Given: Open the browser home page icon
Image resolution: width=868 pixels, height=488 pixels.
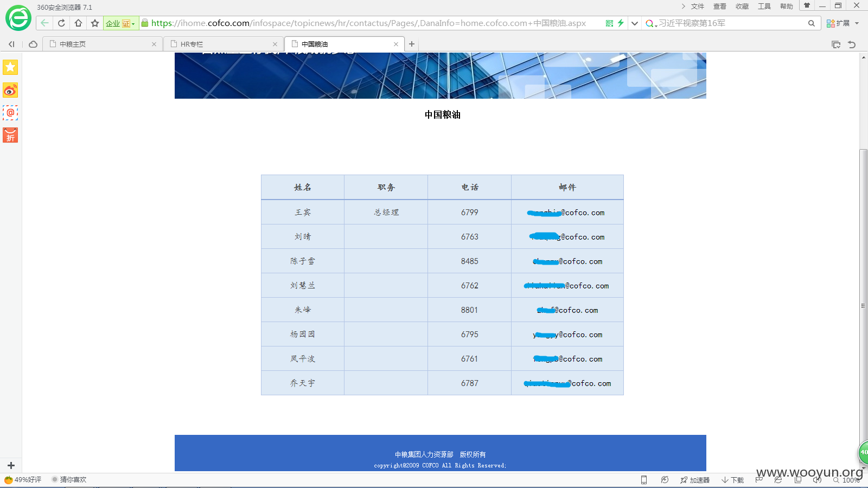Looking at the screenshot, I should 78,23.
